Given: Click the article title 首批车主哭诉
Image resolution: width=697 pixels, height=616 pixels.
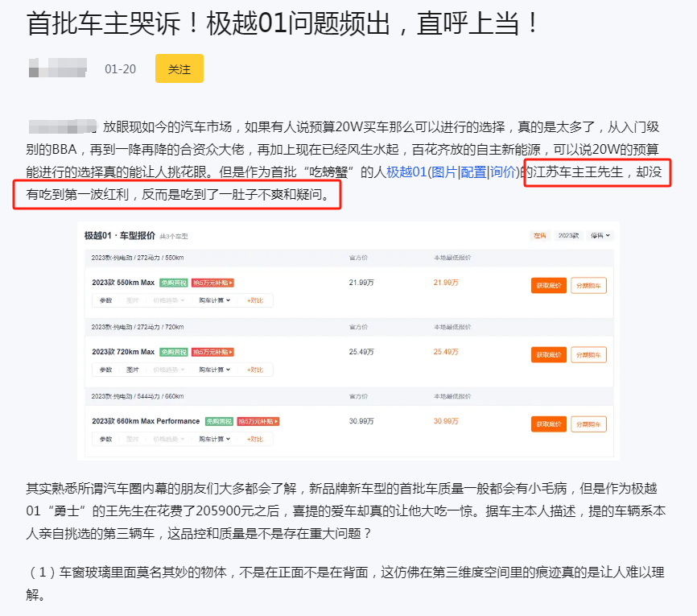Looking at the screenshot, I should [283, 23].
